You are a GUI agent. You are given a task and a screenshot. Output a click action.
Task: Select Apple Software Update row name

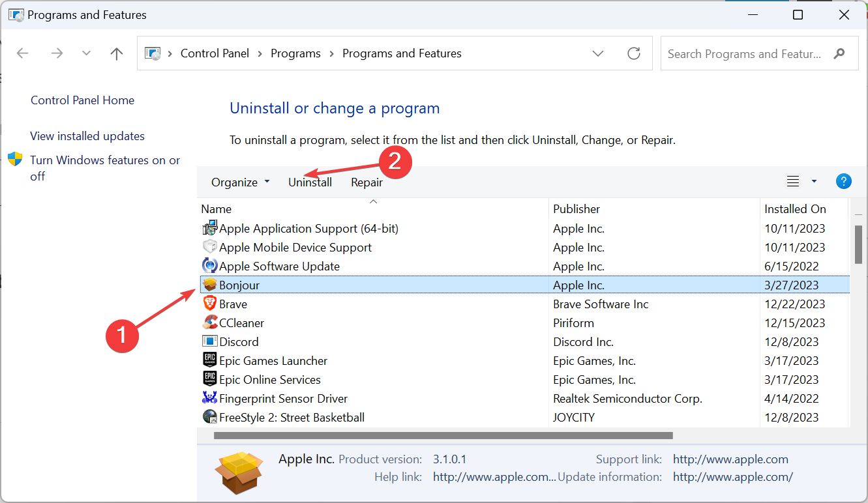pyautogui.click(x=280, y=266)
